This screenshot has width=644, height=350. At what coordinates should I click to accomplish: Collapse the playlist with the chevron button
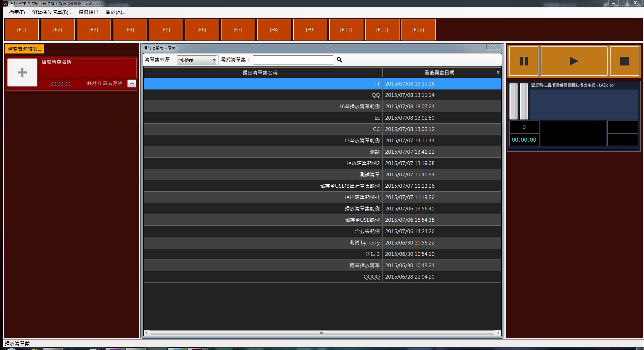pyautogui.click(x=132, y=83)
